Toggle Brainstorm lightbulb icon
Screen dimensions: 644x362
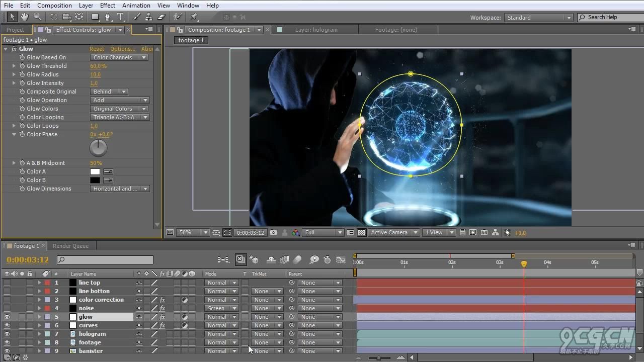[314, 260]
